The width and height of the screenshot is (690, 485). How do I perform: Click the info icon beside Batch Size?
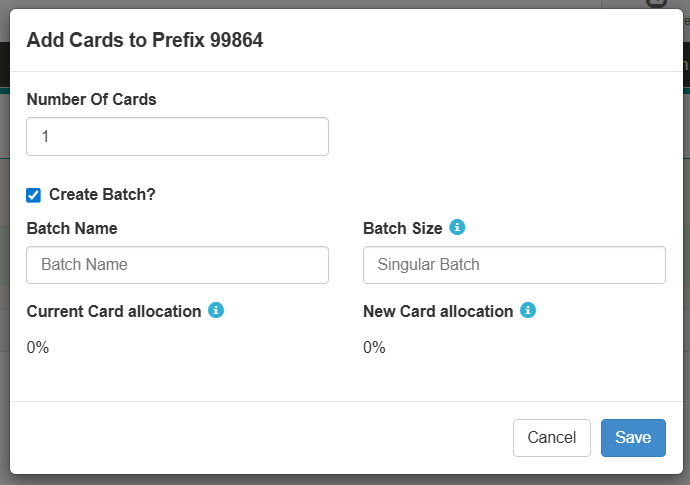pos(457,228)
